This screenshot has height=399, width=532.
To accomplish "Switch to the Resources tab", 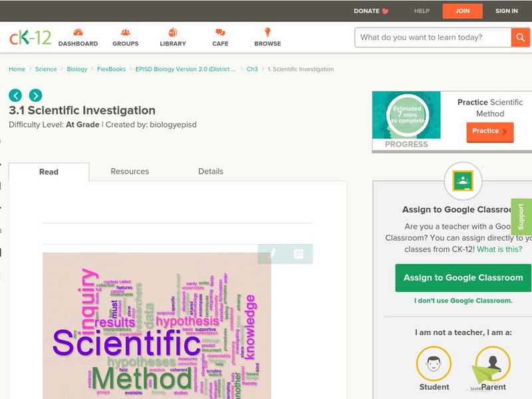I will [130, 172].
